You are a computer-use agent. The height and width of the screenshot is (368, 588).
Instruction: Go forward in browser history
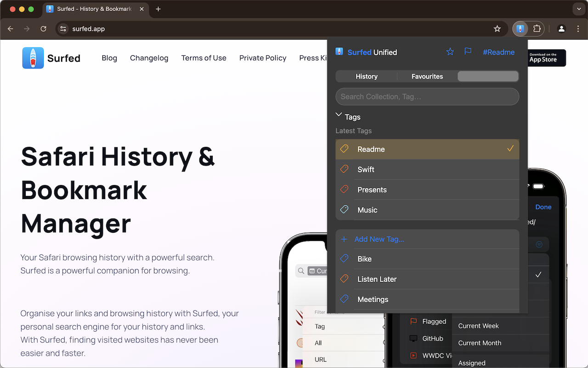(x=27, y=29)
